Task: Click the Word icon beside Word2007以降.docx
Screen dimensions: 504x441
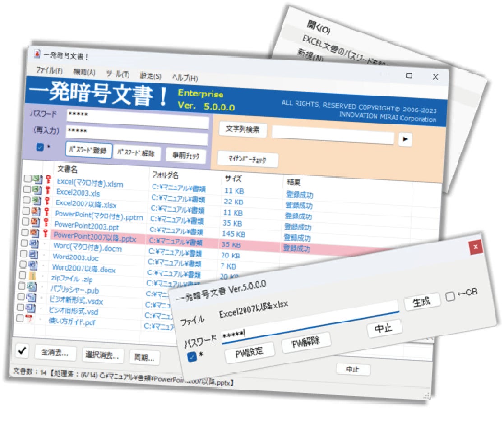Action: 32,265
